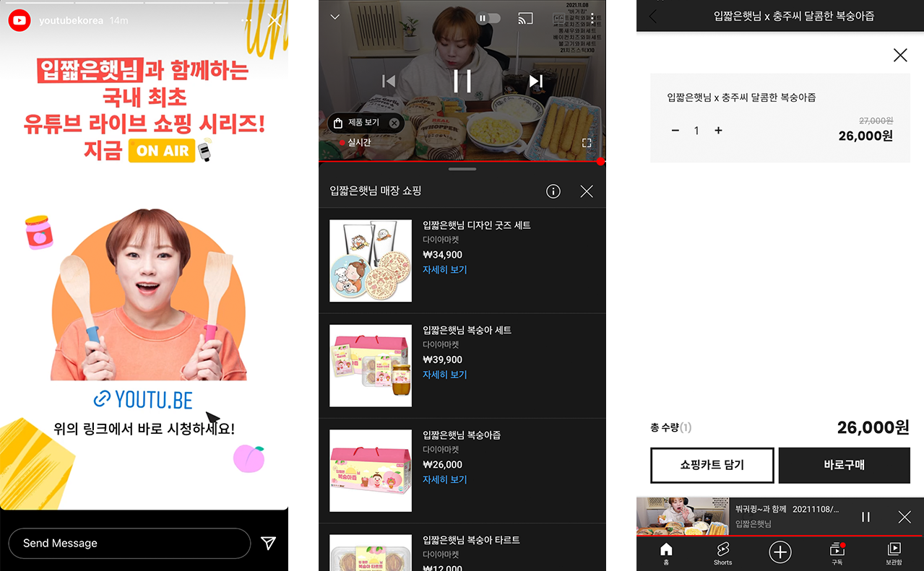This screenshot has height=571, width=924.
Task: Tap the create plus button
Action: click(780, 553)
